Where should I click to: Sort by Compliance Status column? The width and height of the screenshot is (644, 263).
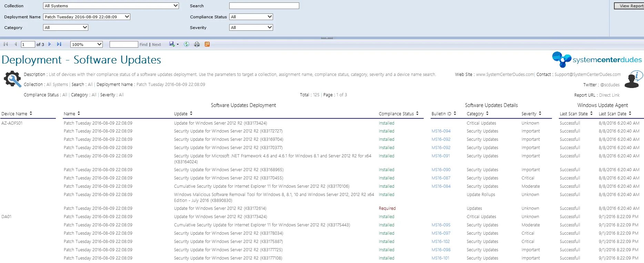tap(417, 113)
